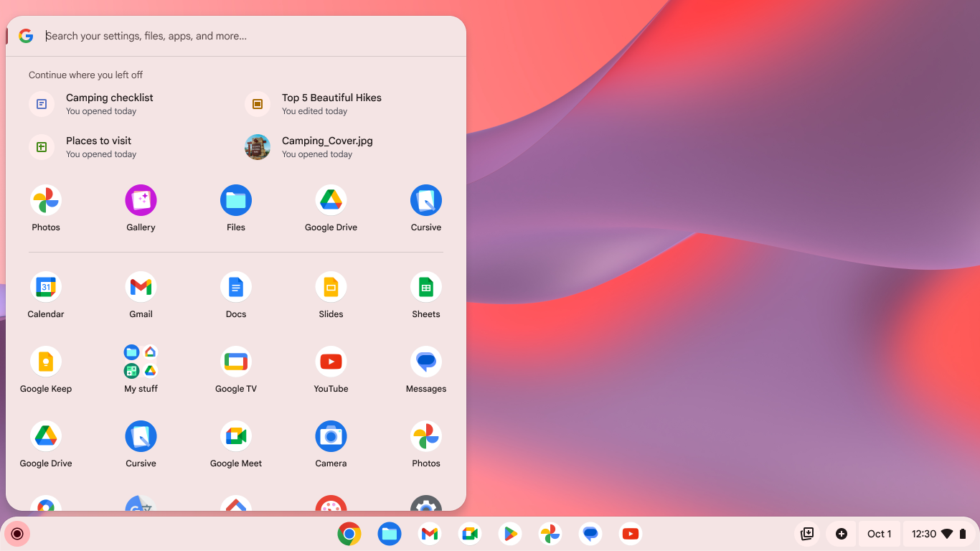Launch Cursive icon above Sheets

426,200
